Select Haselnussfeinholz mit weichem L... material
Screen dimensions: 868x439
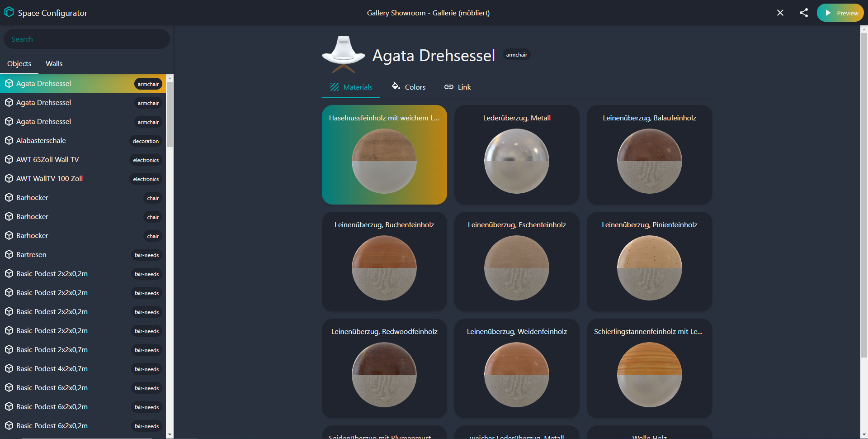(x=384, y=155)
